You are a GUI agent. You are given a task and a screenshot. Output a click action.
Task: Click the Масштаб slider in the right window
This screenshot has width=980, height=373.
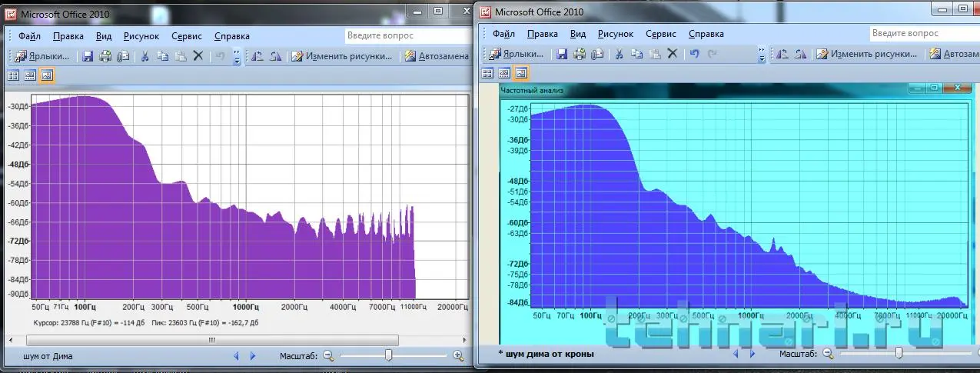click(x=899, y=353)
